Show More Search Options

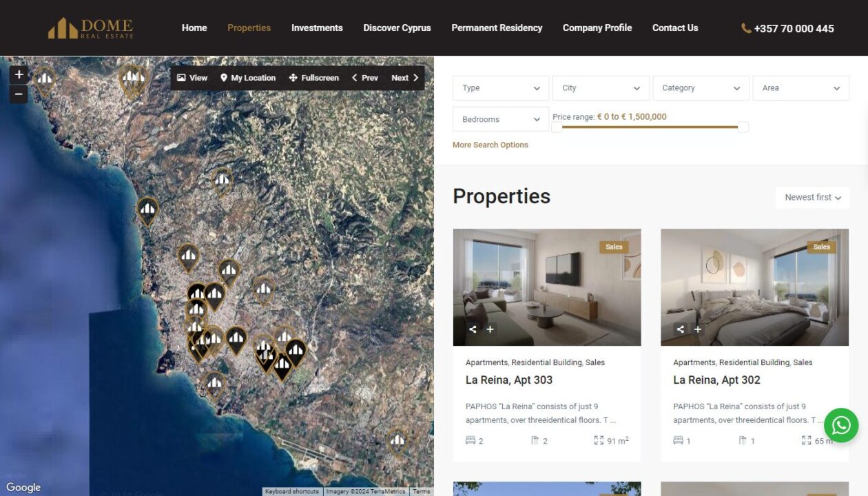coord(490,145)
